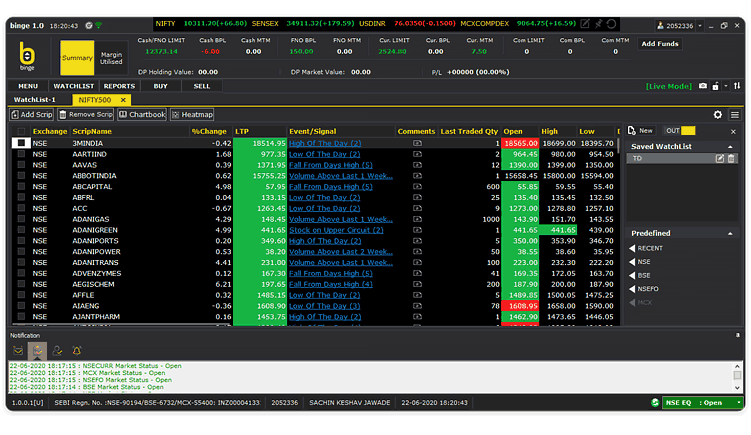Select the Summary tab
The image size is (751, 435).
point(77,58)
